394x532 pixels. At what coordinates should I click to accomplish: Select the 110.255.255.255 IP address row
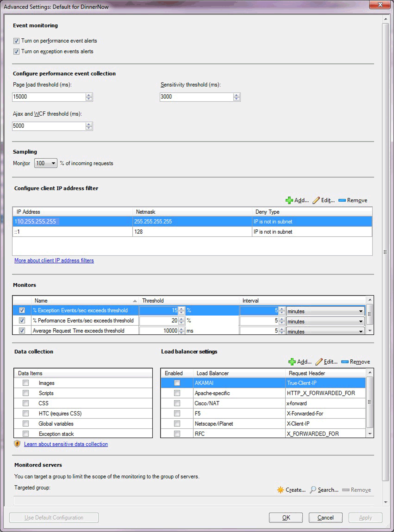click(x=192, y=221)
